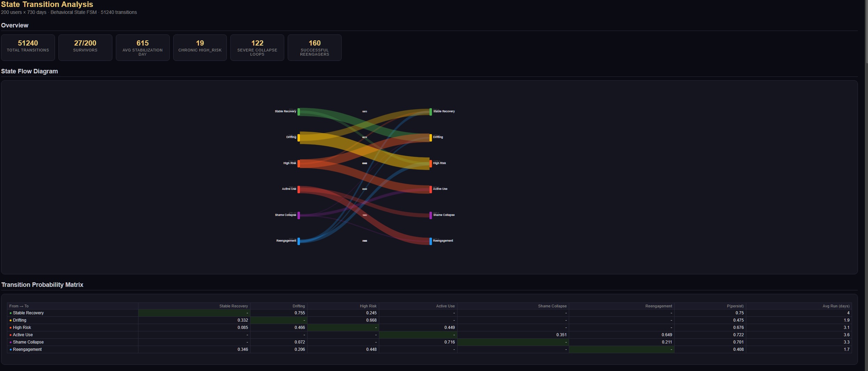The image size is (868, 371).
Task: Click the Active Use target node on right
Action: (431, 189)
